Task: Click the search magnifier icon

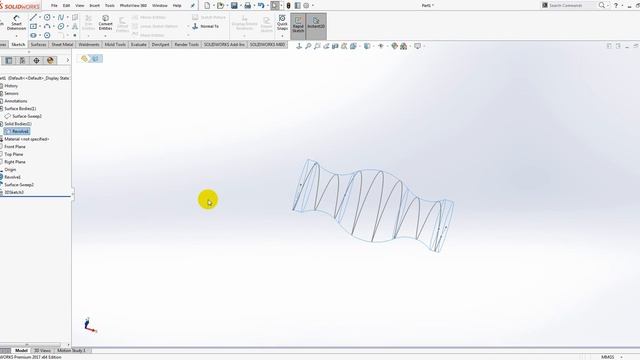Action: (x=602, y=5)
